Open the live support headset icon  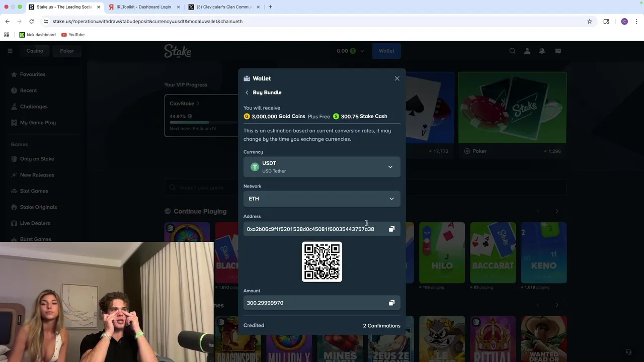click(x=628, y=352)
